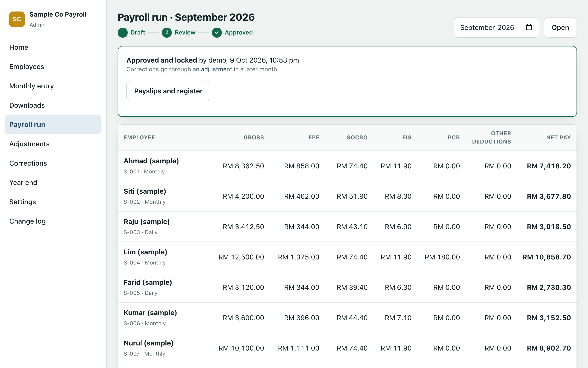Open the Employees page
The height and width of the screenshot is (368, 588).
(53, 67)
